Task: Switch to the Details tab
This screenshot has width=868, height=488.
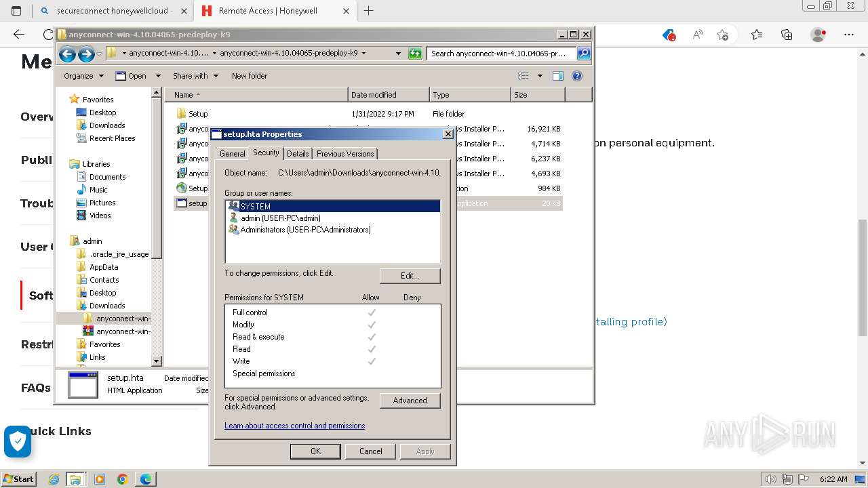Action: (x=298, y=154)
